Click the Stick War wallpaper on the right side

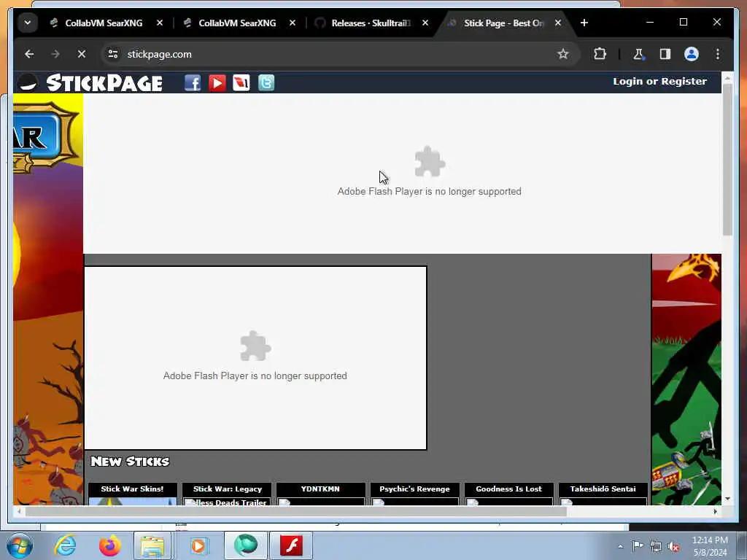point(686,379)
